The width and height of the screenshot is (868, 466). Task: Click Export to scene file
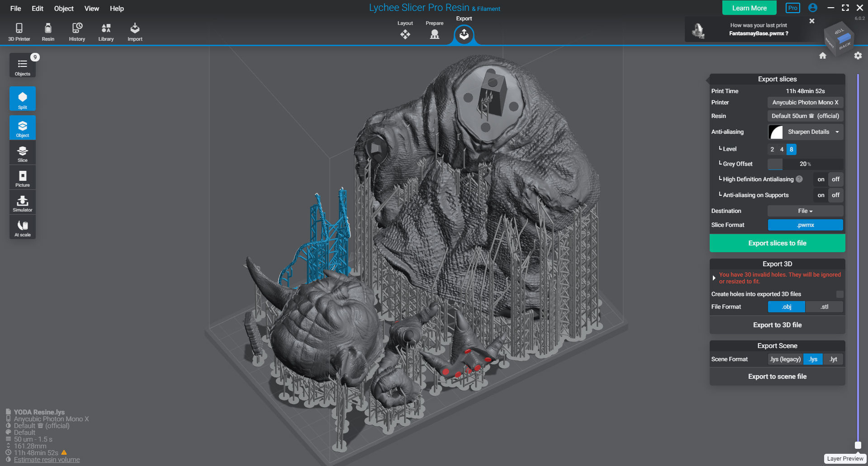(777, 377)
